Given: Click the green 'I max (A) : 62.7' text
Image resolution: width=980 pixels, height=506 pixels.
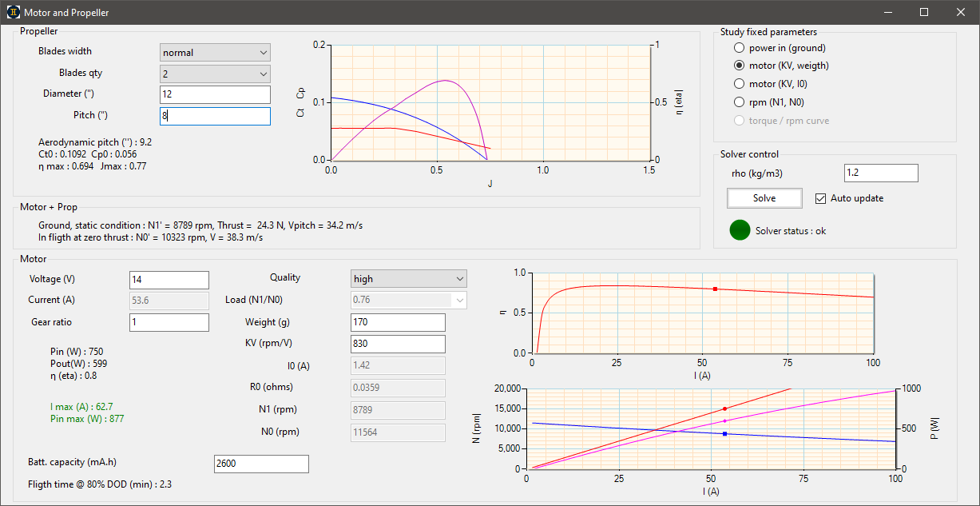Looking at the screenshot, I should point(83,406).
